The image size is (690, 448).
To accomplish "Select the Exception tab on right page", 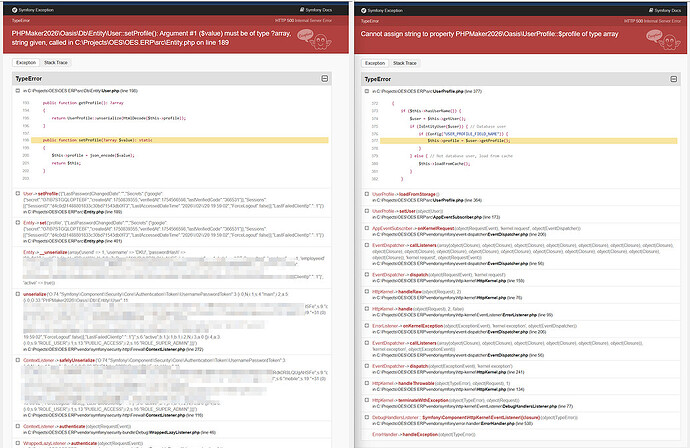I will [x=377, y=62].
